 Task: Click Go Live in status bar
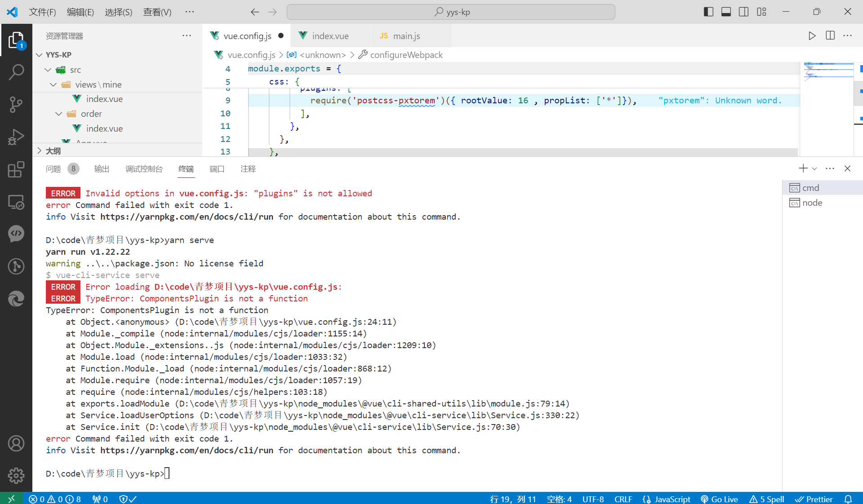[x=719, y=499]
